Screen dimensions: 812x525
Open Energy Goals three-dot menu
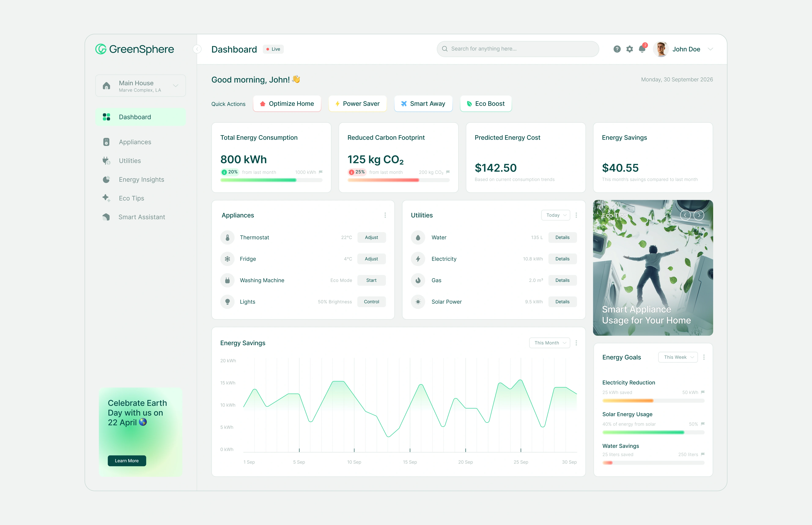click(704, 357)
